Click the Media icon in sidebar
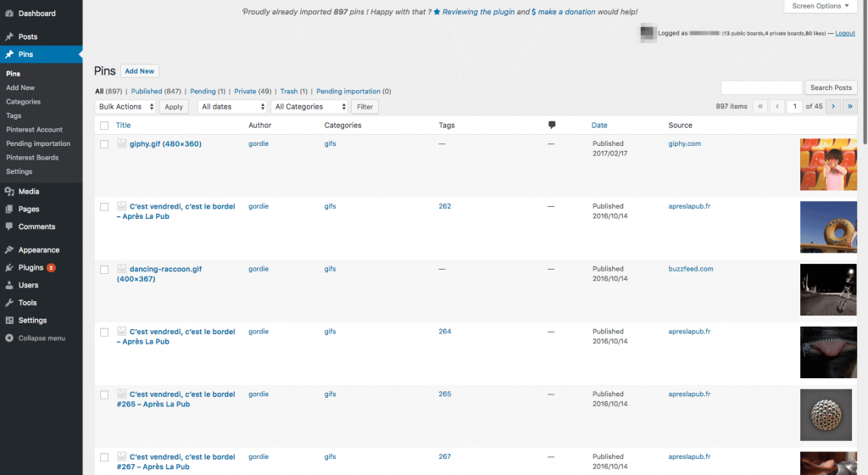This screenshot has width=868, height=475. 9,192
